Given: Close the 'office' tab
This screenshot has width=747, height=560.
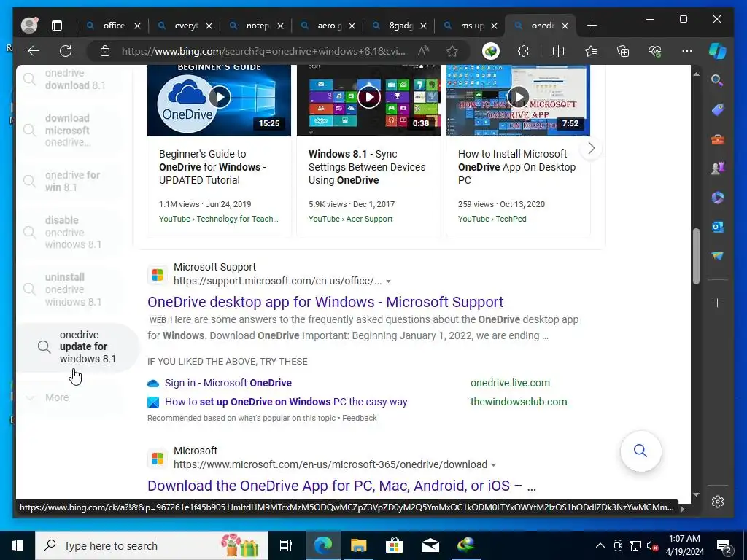Looking at the screenshot, I should (137, 26).
